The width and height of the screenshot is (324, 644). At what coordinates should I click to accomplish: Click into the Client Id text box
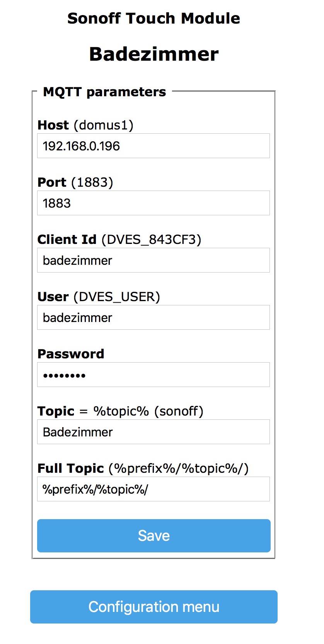(x=153, y=261)
